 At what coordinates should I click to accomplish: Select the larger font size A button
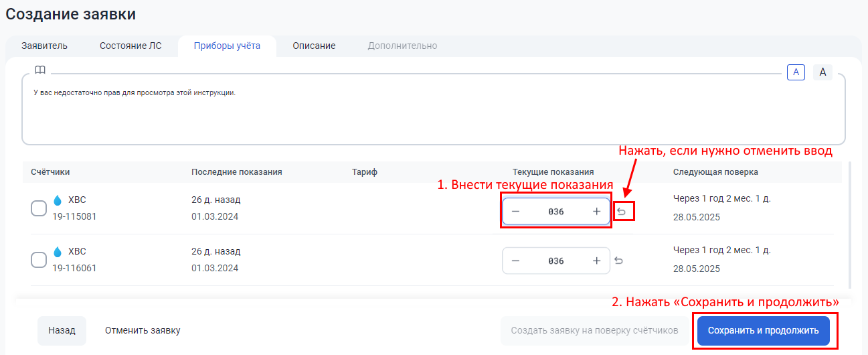(822, 72)
